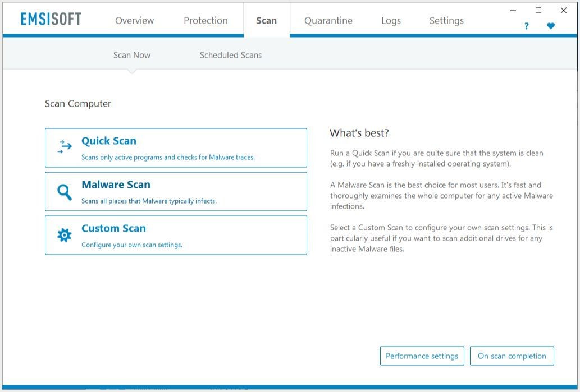Maximize the Emsisoft window
The height and width of the screenshot is (392, 580).
538,10
